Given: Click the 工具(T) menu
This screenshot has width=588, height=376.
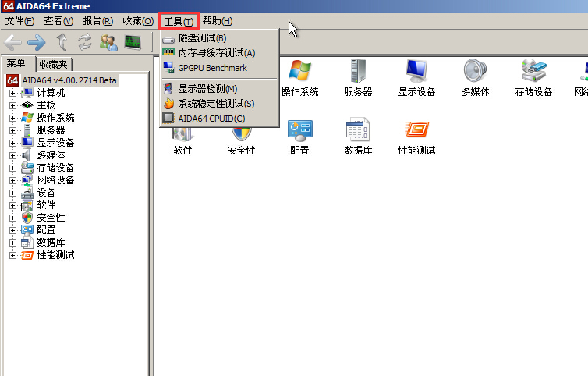Looking at the screenshot, I should 179,21.
